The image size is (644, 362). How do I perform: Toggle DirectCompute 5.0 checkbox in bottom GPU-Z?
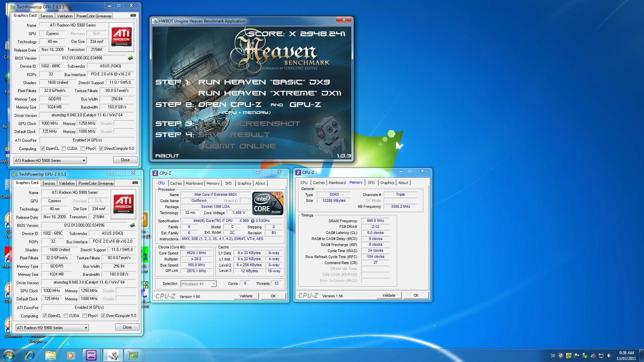(x=103, y=316)
